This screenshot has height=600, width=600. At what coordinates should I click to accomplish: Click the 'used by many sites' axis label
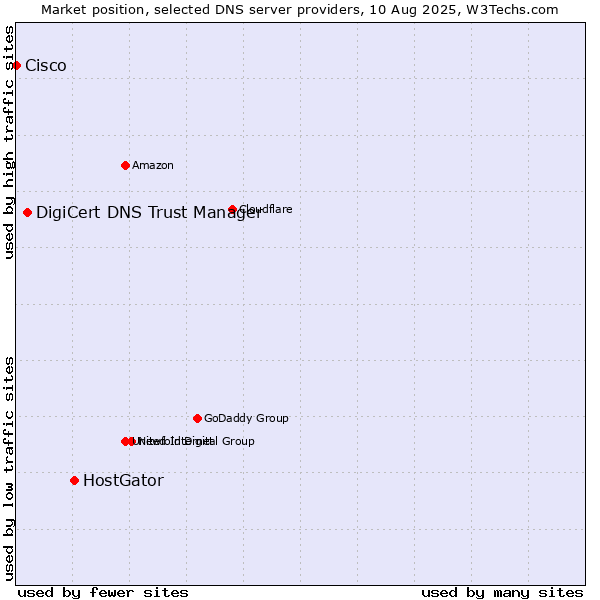[502, 593]
